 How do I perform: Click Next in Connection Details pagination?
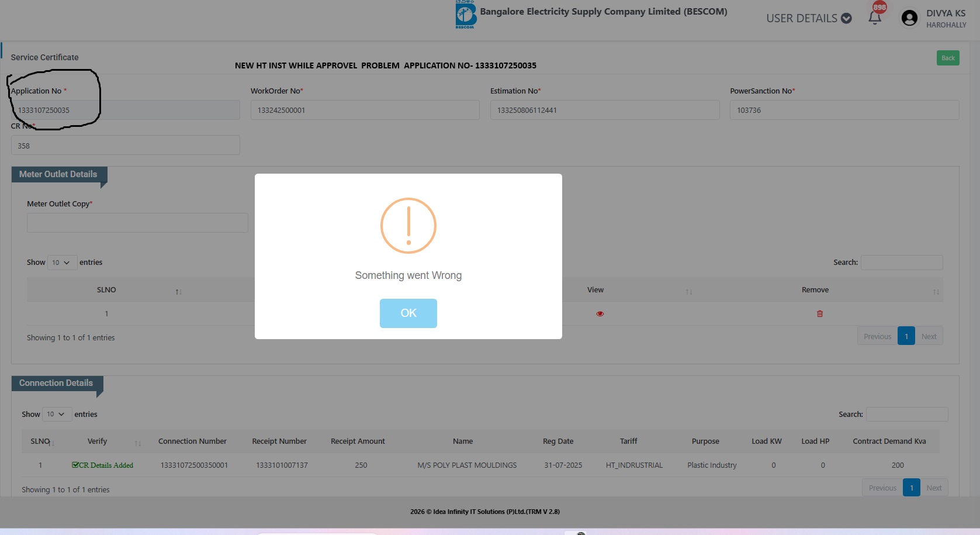(x=934, y=488)
